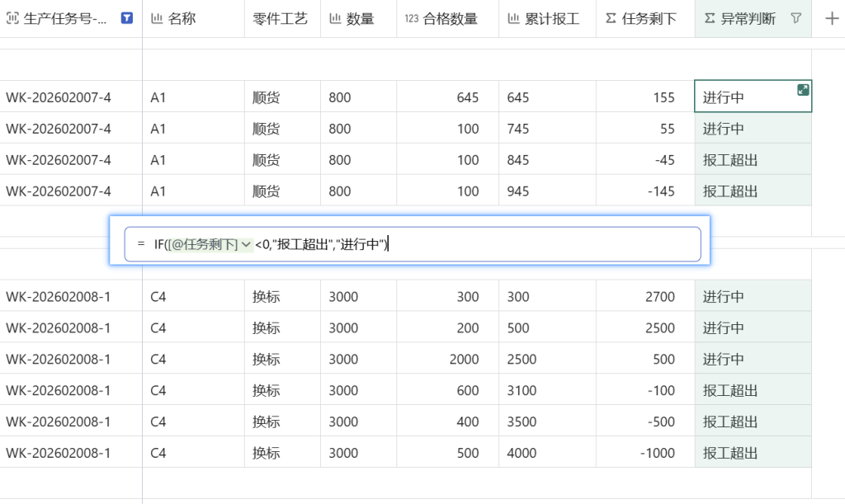
Task: Click 累计报工 cell showing 945
Action: (548, 191)
